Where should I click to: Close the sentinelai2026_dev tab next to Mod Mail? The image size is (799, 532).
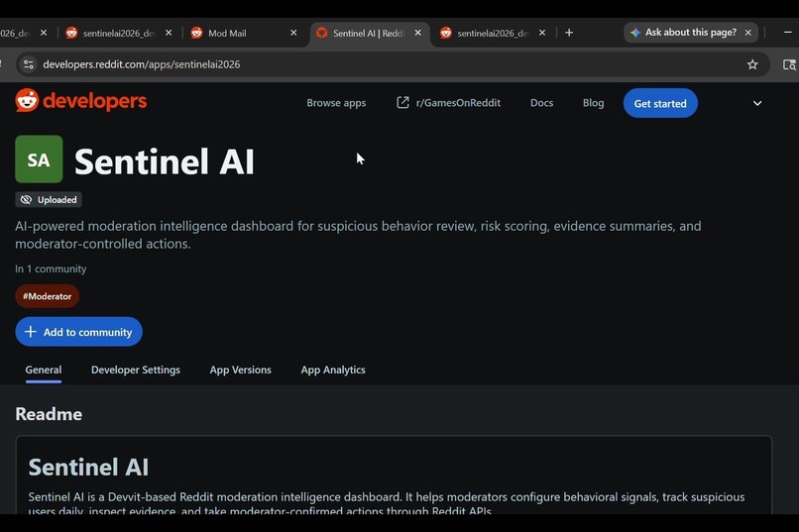[169, 33]
